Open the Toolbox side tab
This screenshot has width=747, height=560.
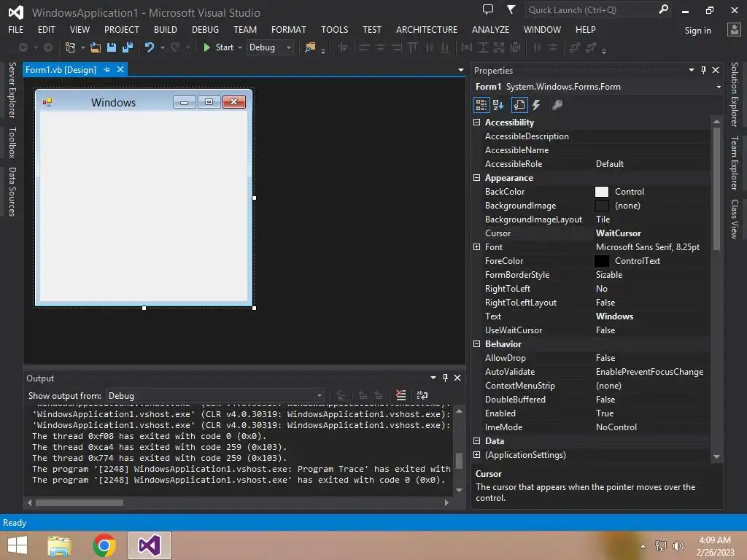coord(12,142)
